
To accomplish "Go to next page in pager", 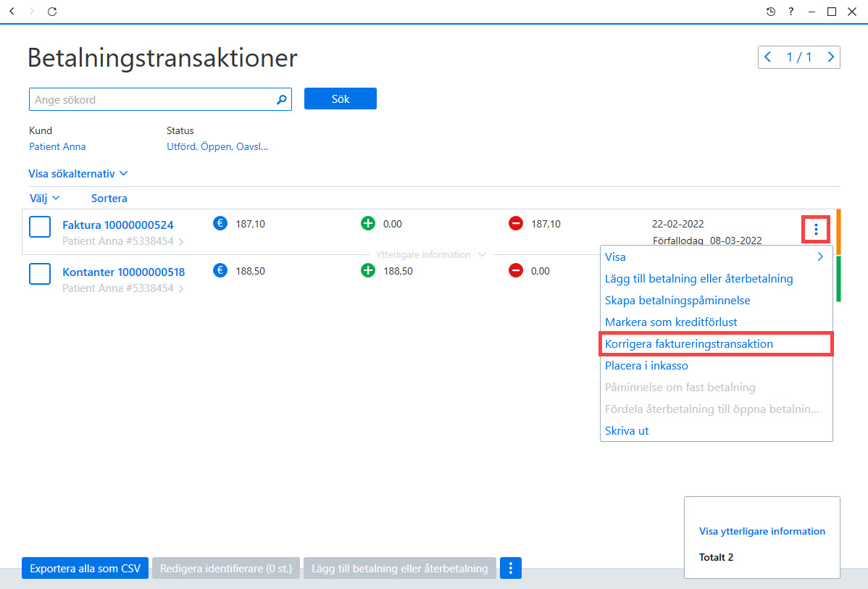I will point(830,57).
